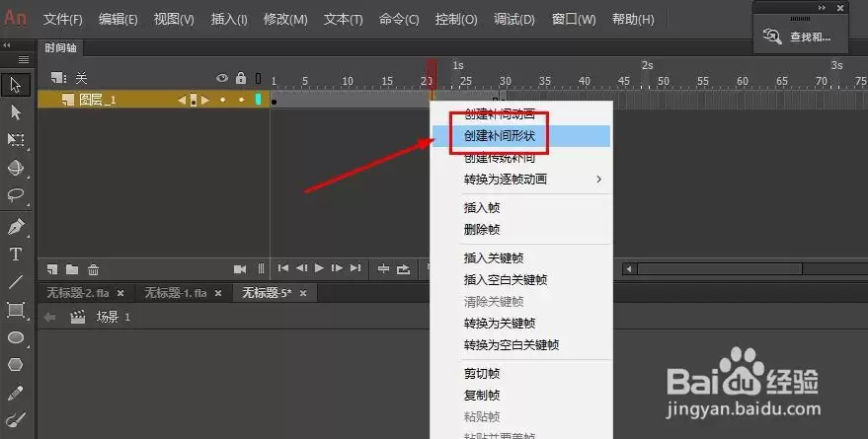Click the center frame icon
The width and height of the screenshot is (868, 439).
383,268
